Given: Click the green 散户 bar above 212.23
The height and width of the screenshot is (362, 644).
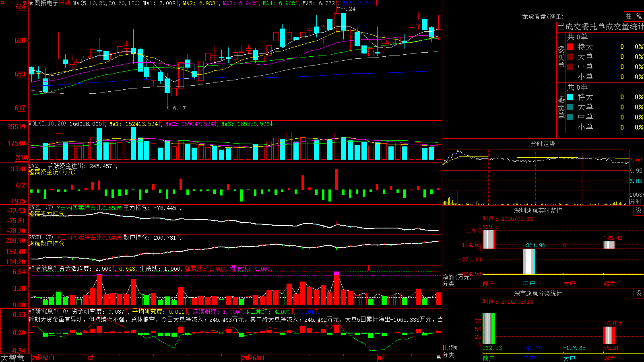Looking at the screenshot, I should coord(488,328).
